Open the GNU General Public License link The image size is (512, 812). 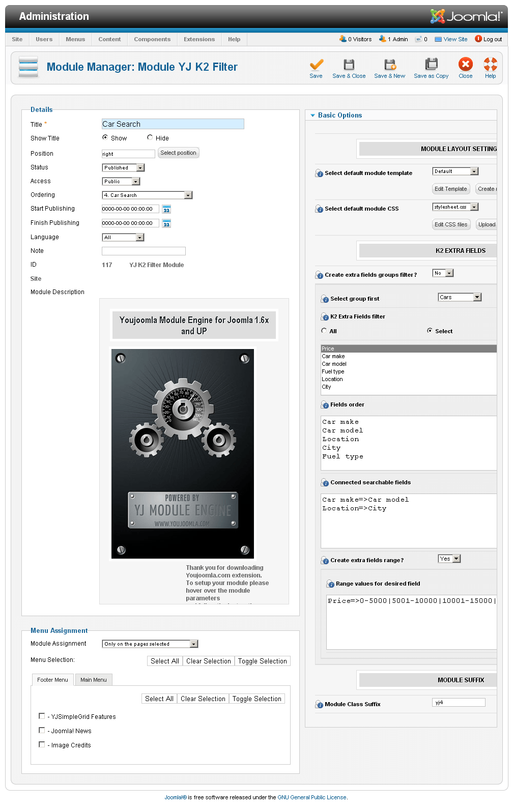click(312, 797)
